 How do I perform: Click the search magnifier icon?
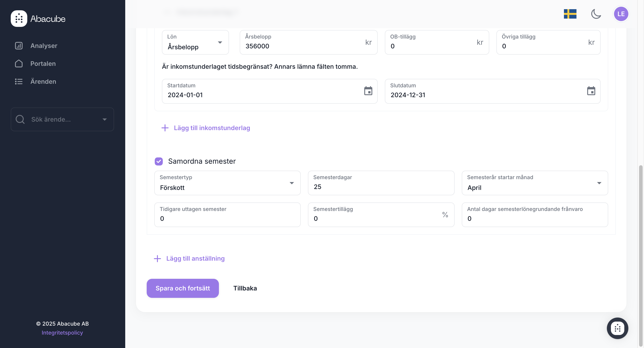point(20,119)
